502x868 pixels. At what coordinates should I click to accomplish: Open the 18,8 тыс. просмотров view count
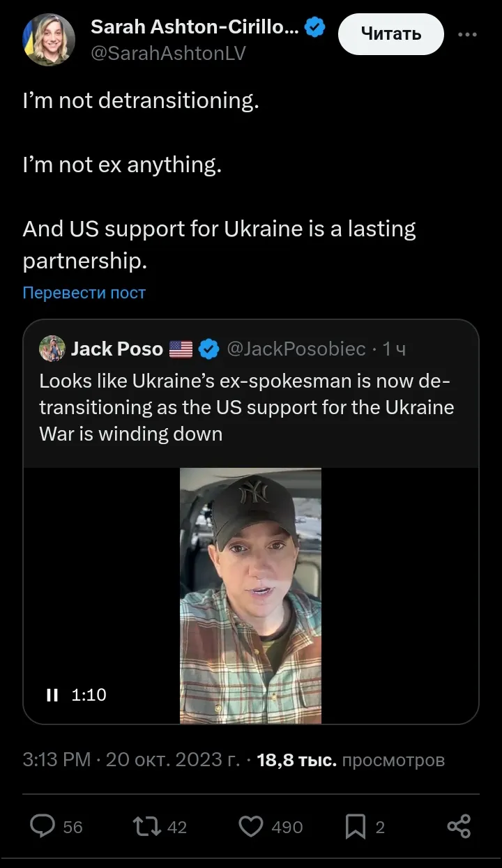[x=350, y=759]
